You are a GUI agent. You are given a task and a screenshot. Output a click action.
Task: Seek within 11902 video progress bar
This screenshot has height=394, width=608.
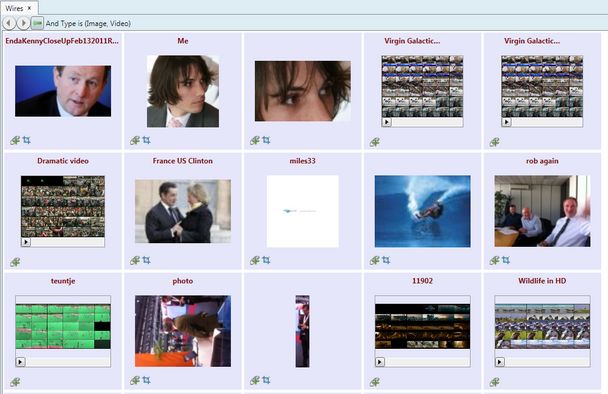click(427, 362)
